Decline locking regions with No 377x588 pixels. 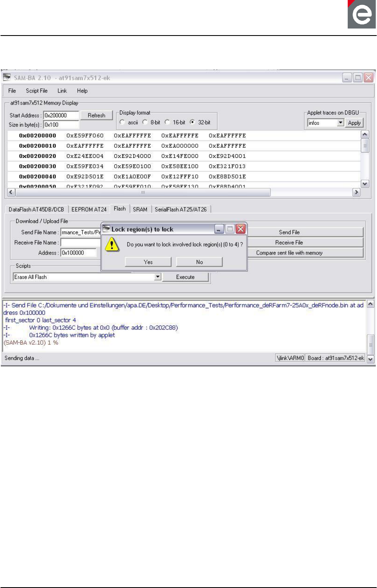(x=199, y=262)
